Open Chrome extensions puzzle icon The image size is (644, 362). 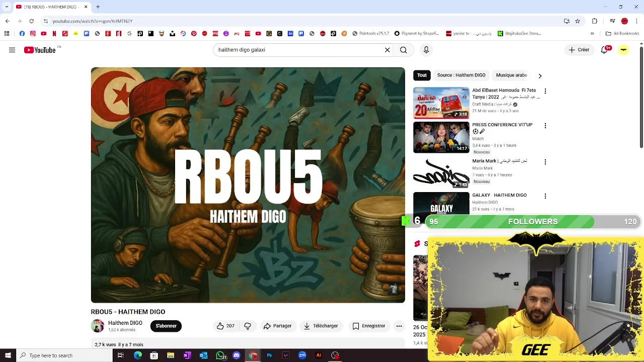(x=594, y=21)
